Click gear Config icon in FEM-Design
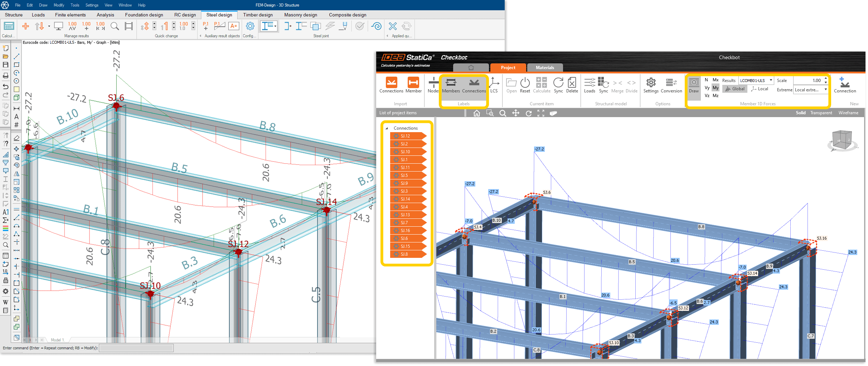This screenshot has width=868, height=366. point(250,26)
